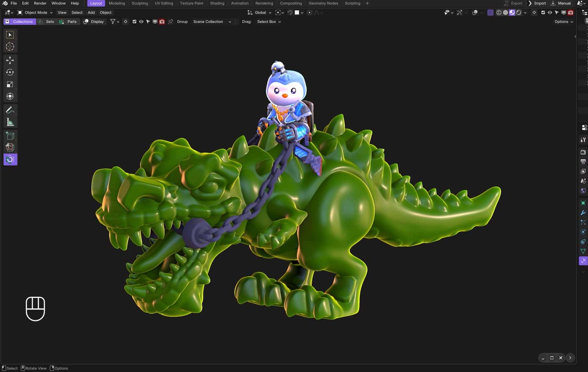Switch viewport shading to wireframe
Viewport: 588px width, 372px height.
499,12
